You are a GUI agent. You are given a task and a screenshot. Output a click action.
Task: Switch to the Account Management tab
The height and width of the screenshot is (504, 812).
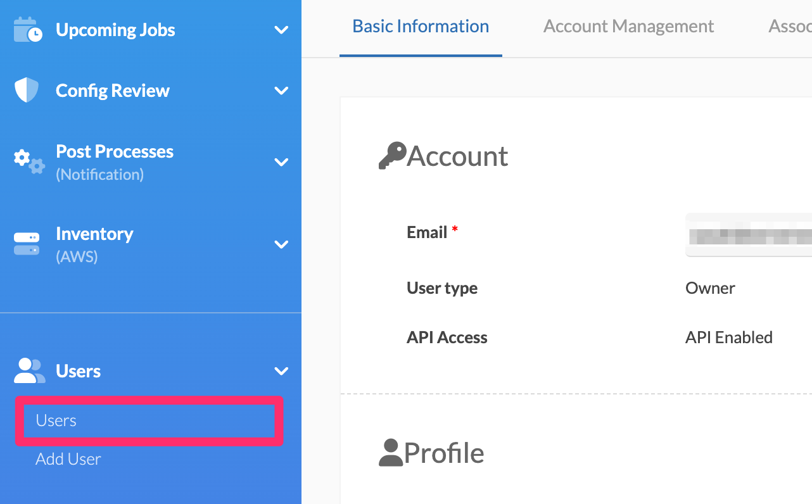[x=628, y=26]
